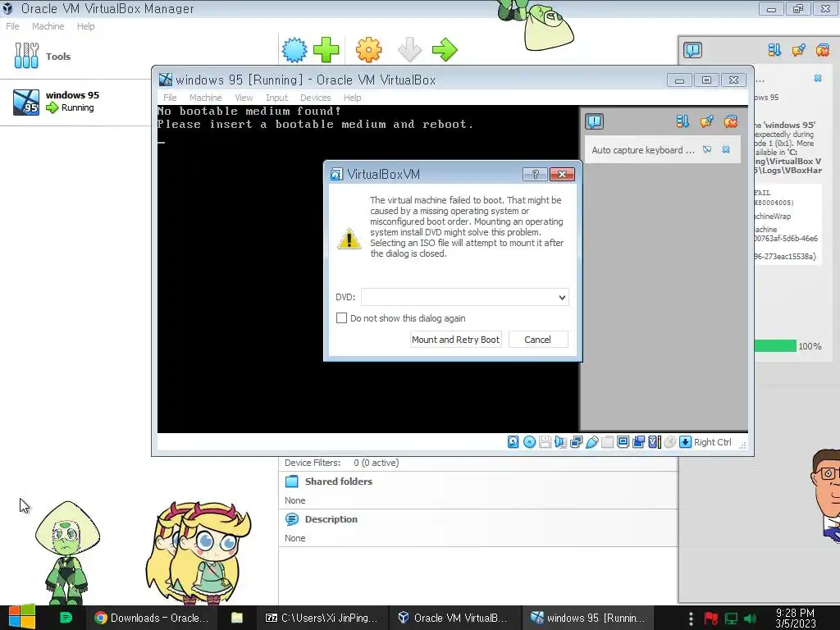Screen dimensions: 840x630
Task: Click the Device Filters text
Action: click(313, 463)
